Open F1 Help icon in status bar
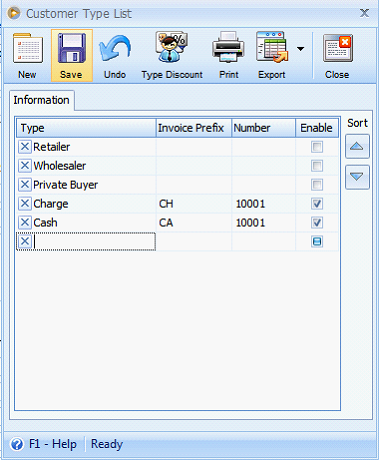The height and width of the screenshot is (461, 380). (17, 444)
